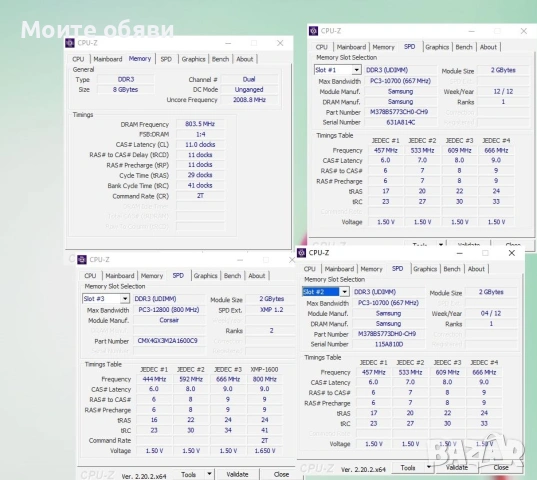The height and width of the screenshot is (480, 537).
Task: Open Memory tab in Slot #3 window
Action: click(x=152, y=276)
